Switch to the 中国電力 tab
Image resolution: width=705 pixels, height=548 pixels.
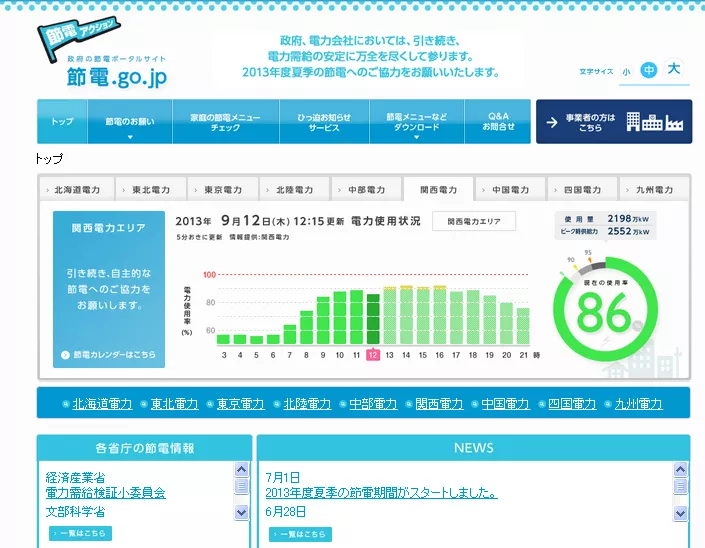511,190
